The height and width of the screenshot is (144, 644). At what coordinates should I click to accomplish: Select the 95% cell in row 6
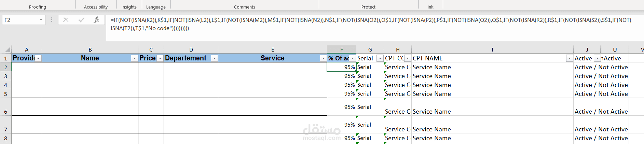(342, 107)
